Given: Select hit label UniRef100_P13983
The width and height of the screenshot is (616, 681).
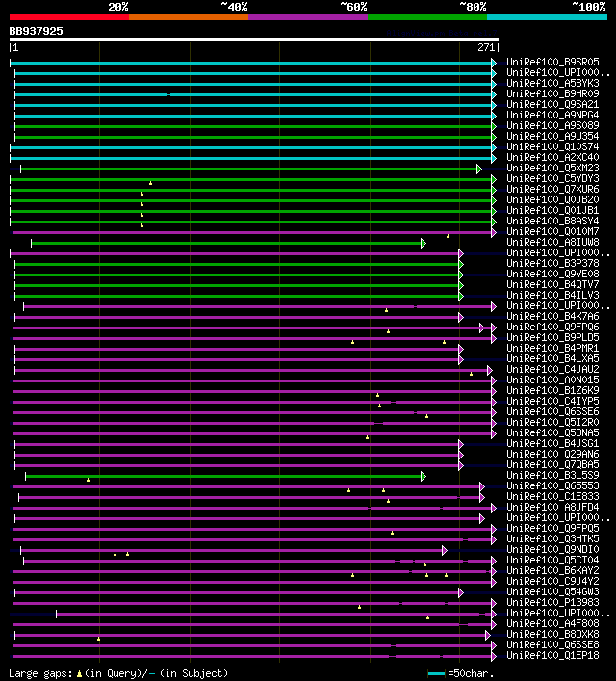Looking at the screenshot, I should coord(552,602).
